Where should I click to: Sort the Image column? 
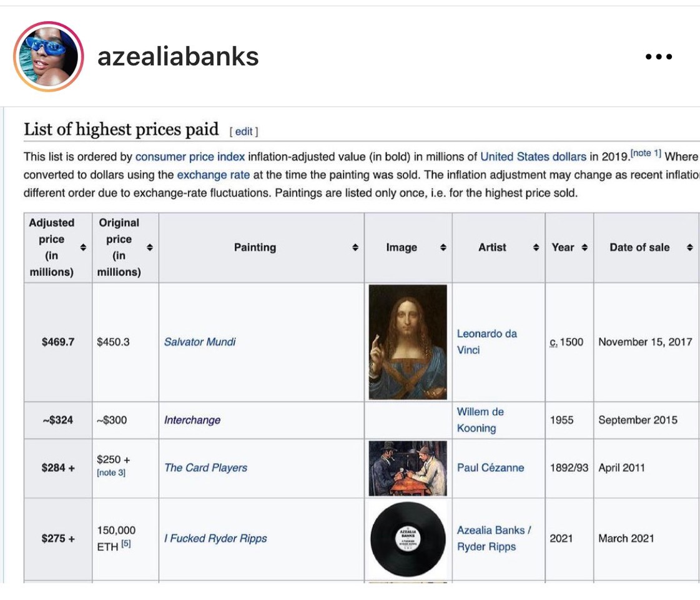[443, 247]
